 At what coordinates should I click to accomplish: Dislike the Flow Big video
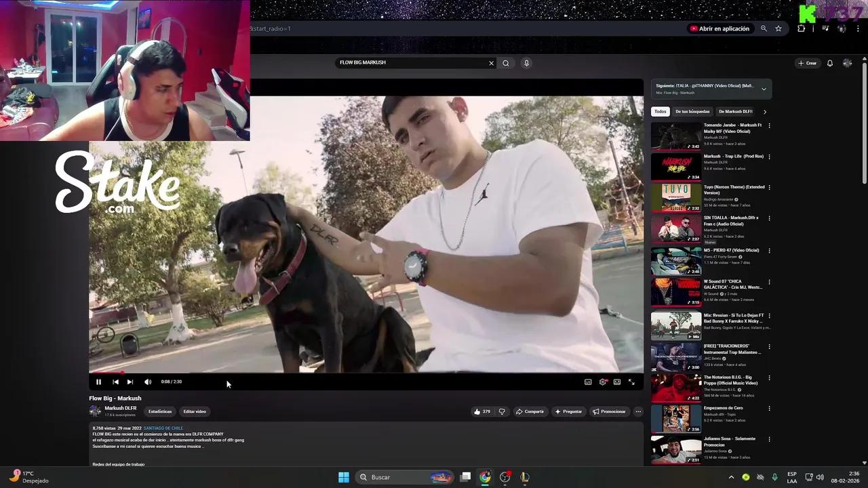pos(502,411)
